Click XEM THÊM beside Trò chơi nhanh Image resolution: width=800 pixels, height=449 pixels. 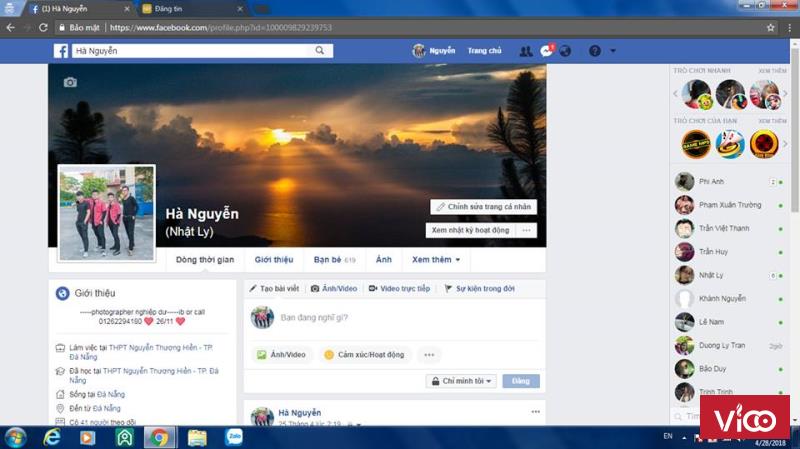(x=772, y=71)
